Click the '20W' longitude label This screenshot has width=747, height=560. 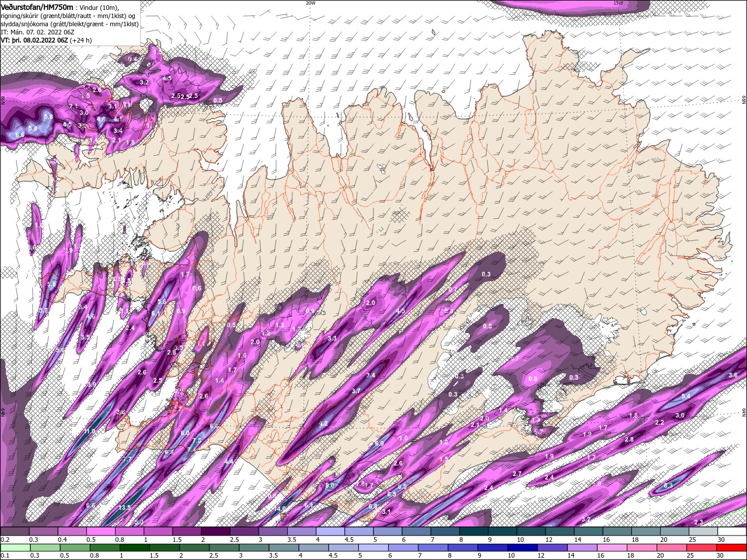coord(310,3)
